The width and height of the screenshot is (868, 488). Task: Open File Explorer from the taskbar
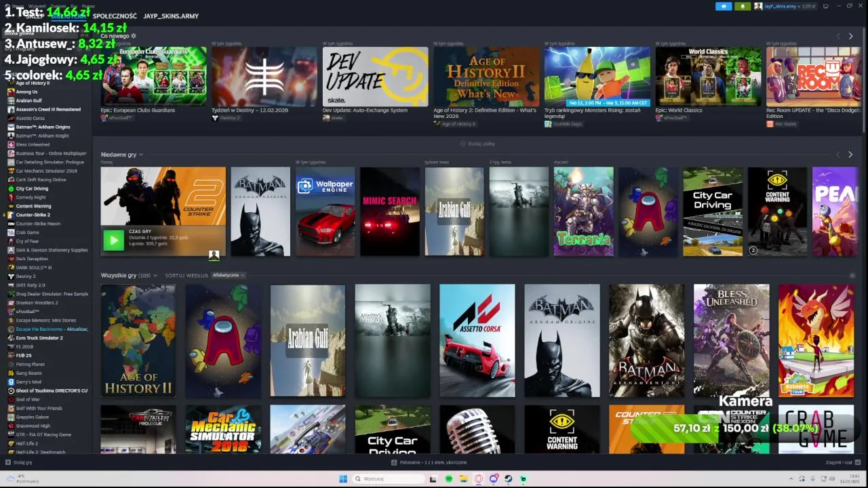tap(464, 479)
